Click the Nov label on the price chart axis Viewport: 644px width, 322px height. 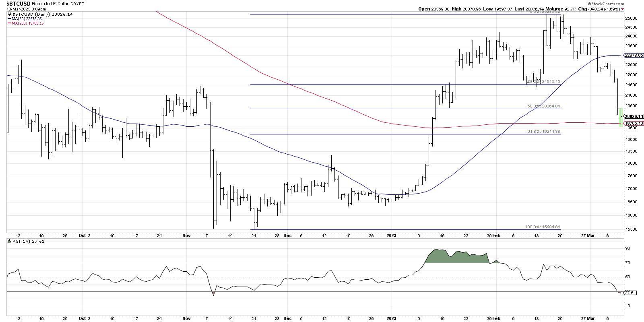pos(186,235)
